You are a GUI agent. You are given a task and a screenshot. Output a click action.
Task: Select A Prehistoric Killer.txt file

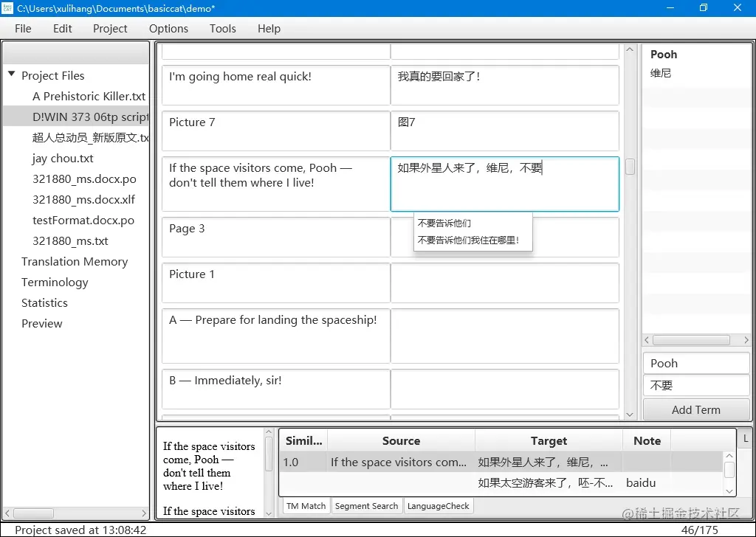tap(89, 97)
